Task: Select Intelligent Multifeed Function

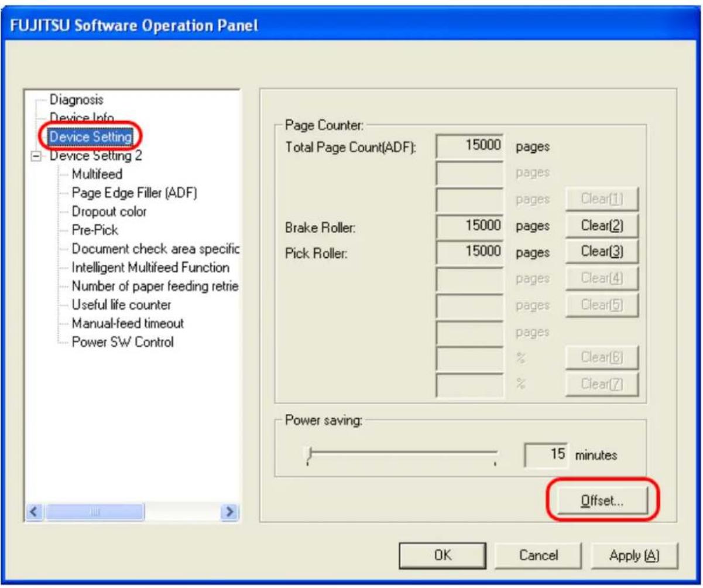Action: (150, 268)
